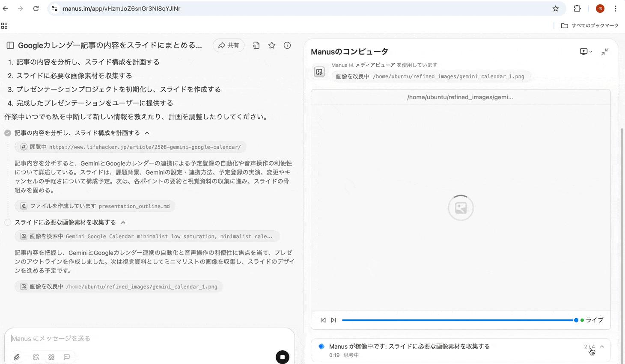Expand the task progress chevron at bottom
The width and height of the screenshot is (625, 364).
[602, 346]
